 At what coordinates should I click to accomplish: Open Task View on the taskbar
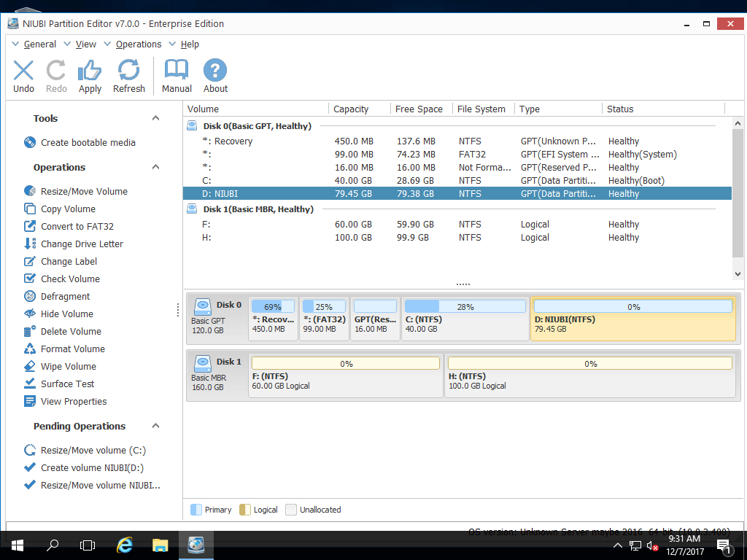(88, 545)
